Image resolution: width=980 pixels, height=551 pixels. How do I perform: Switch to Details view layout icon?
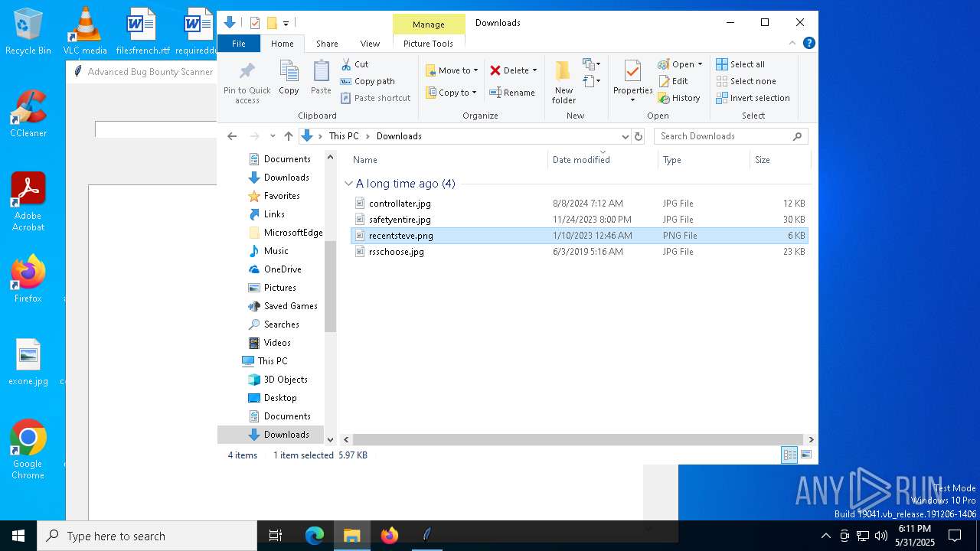click(789, 455)
